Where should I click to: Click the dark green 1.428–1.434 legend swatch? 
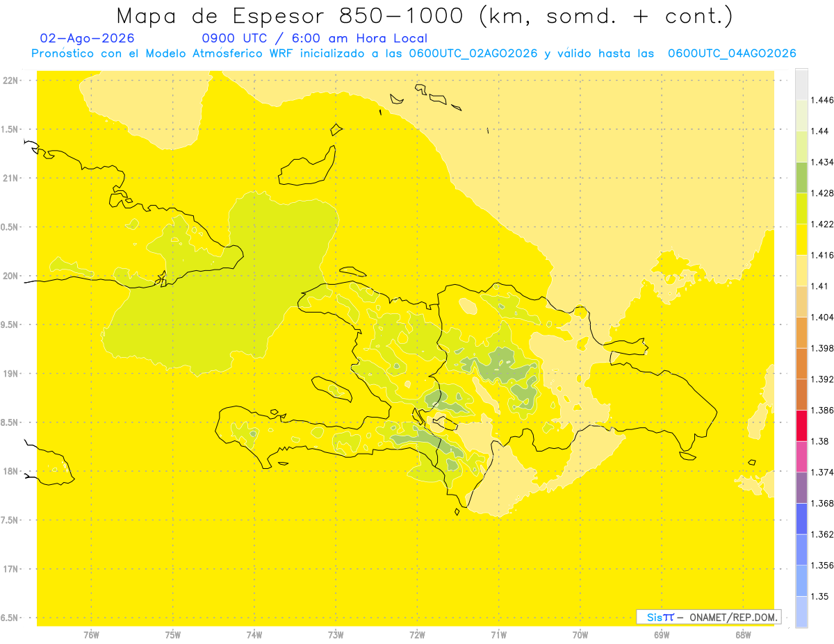pyautogui.click(x=801, y=177)
